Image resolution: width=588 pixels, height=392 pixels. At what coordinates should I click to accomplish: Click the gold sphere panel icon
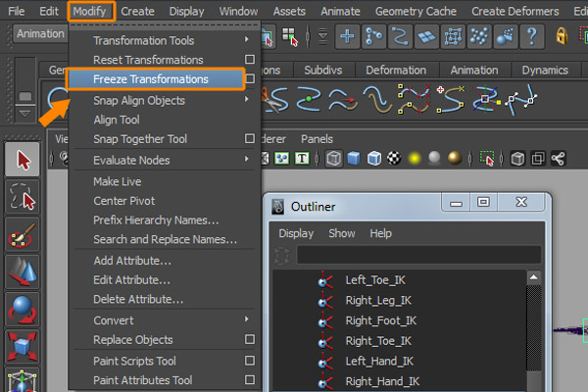pos(455,158)
